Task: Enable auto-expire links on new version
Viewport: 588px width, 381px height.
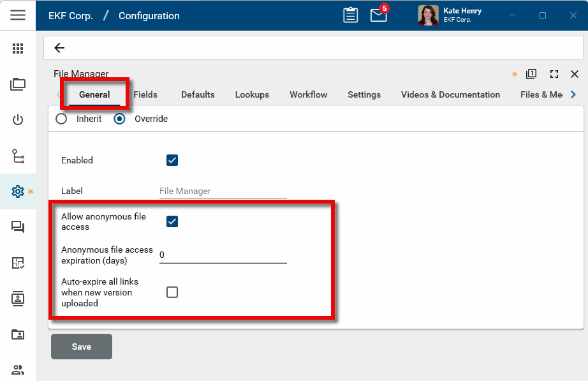Action: click(172, 292)
